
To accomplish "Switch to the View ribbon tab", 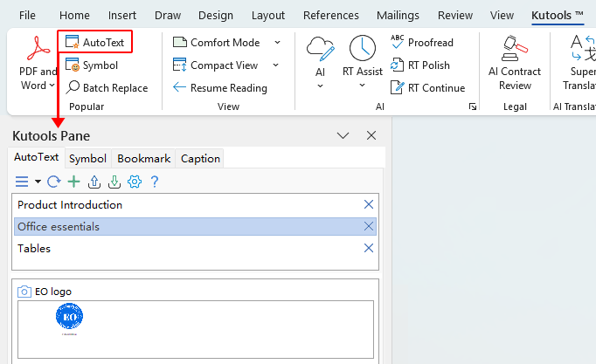I will click(502, 15).
